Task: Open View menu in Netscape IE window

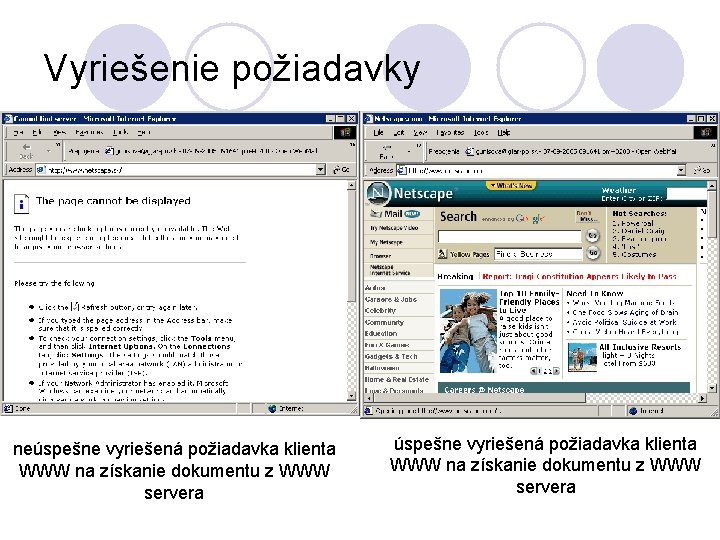Action: pos(420,132)
